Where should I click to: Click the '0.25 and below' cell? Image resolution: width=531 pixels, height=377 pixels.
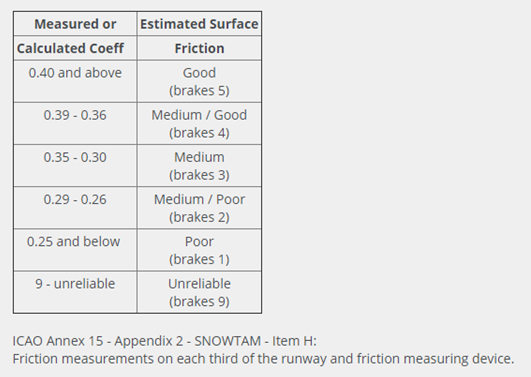(75, 250)
